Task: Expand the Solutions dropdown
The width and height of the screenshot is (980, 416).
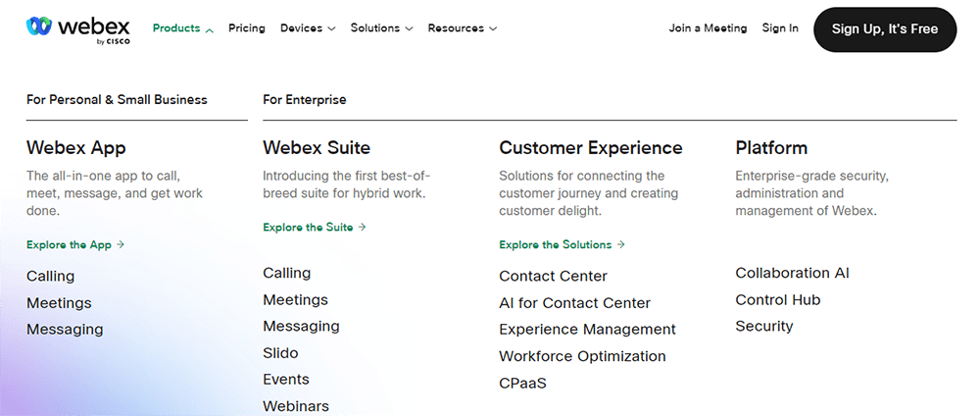Action: [x=381, y=28]
